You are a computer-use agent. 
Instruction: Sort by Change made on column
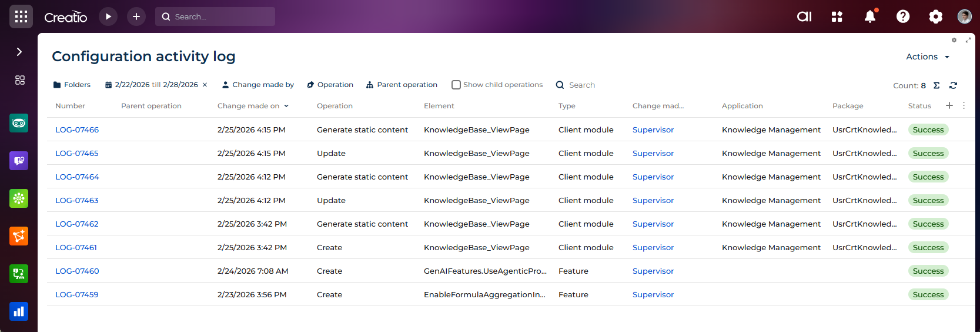pos(249,106)
